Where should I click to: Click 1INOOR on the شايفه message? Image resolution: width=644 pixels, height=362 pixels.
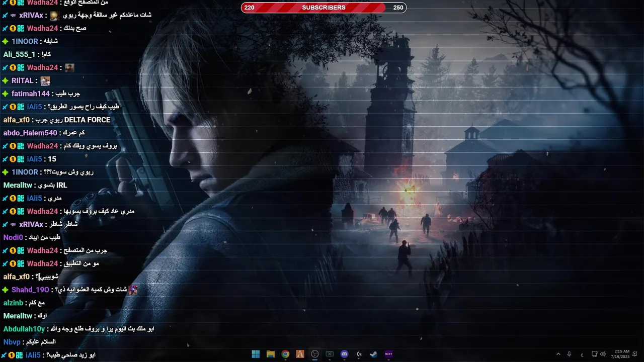click(x=25, y=41)
